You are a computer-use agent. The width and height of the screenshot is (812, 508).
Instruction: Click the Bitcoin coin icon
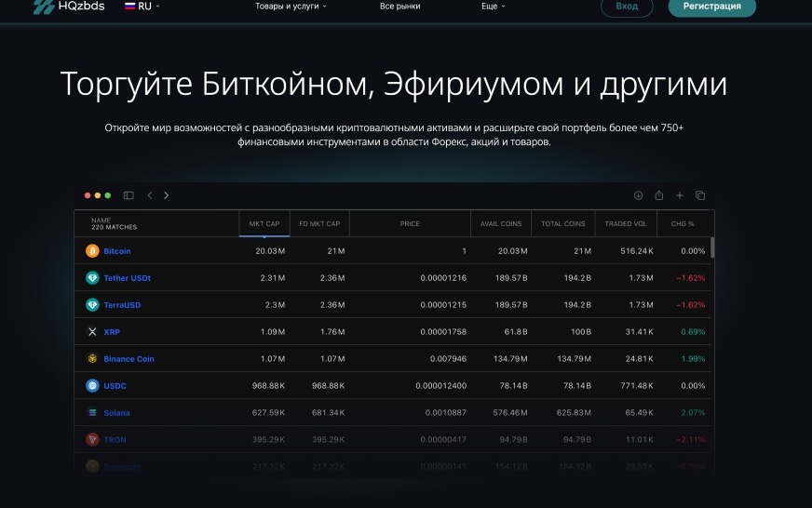92,251
